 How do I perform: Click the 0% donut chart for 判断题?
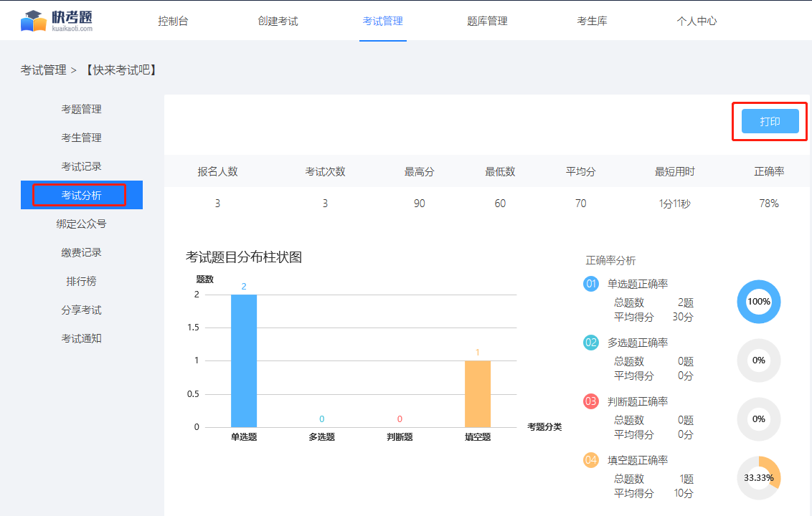759,419
